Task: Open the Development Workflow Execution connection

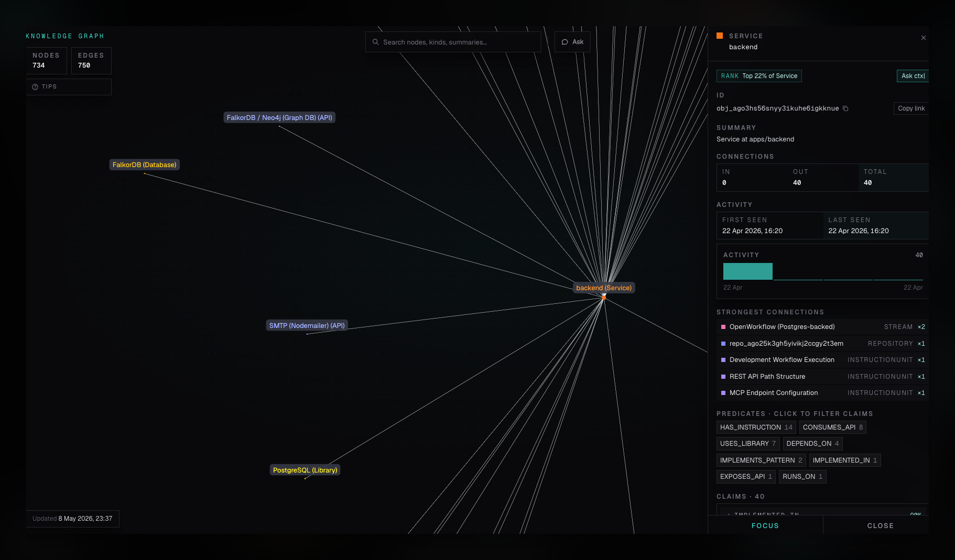Action: (x=822, y=360)
